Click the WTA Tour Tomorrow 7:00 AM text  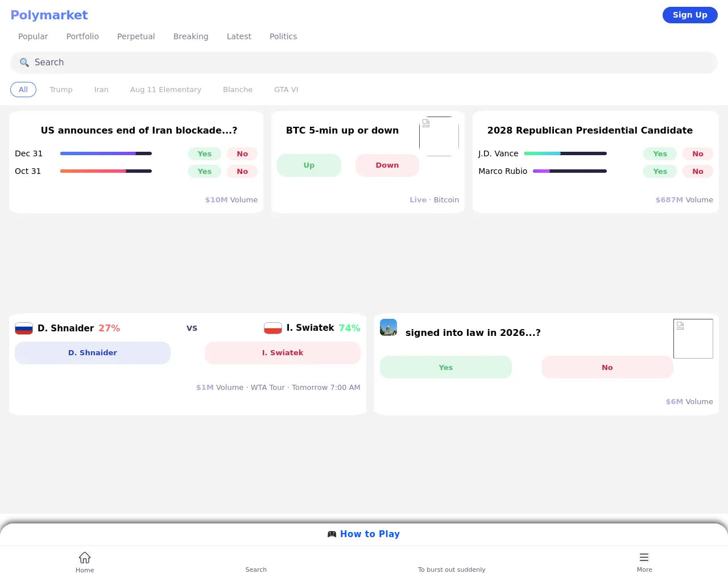pos(305,388)
